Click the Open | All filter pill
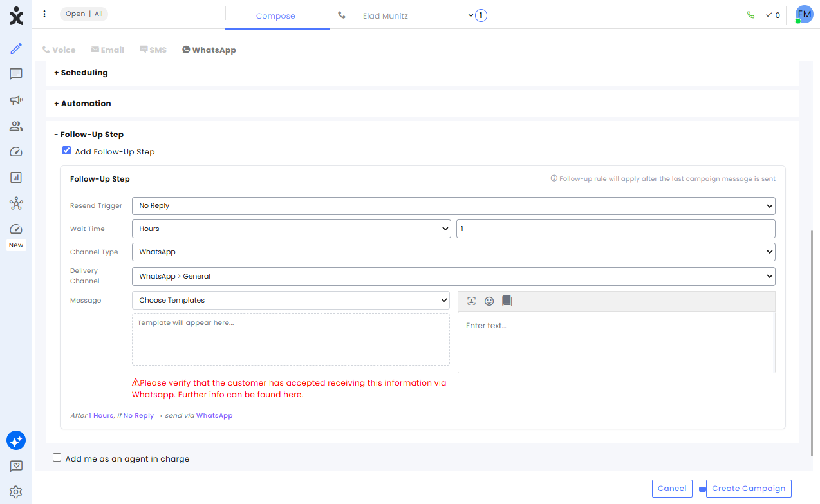This screenshot has height=504, width=820. tap(84, 14)
